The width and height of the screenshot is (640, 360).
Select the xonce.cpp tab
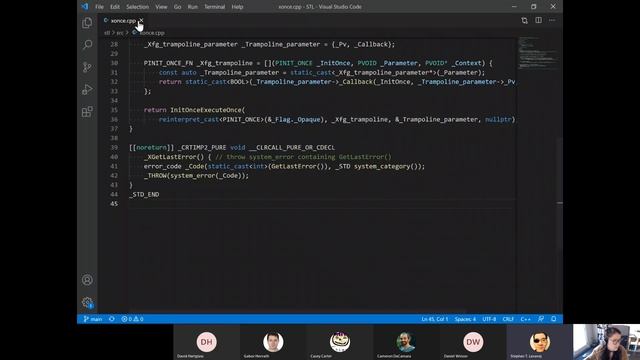click(x=123, y=20)
